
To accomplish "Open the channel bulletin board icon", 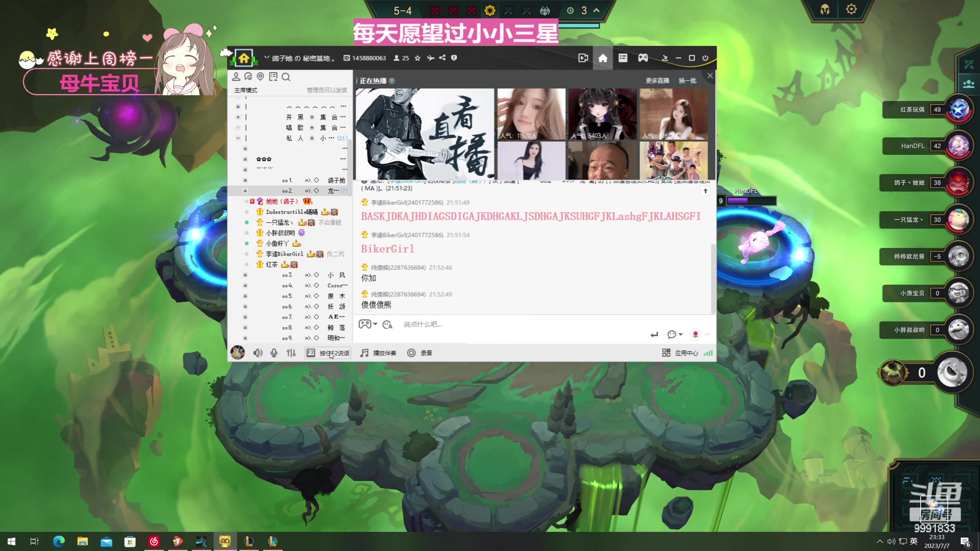I will (x=273, y=77).
